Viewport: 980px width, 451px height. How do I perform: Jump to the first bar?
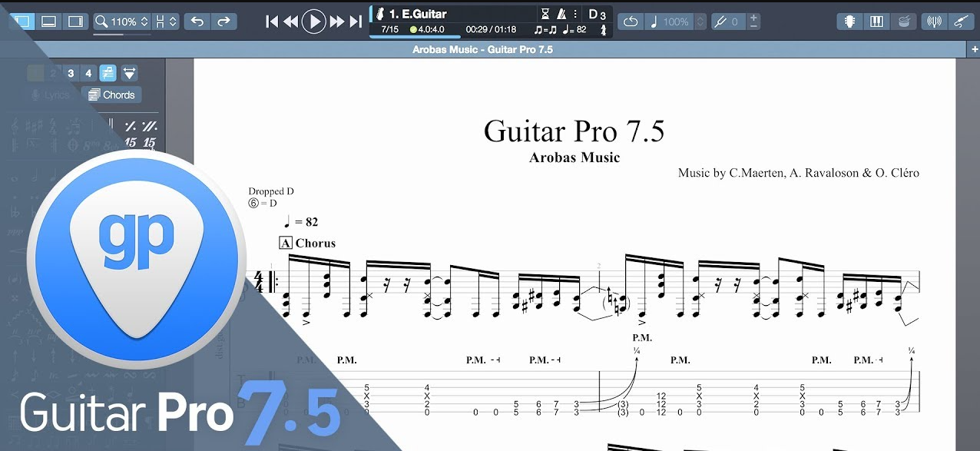point(272,22)
